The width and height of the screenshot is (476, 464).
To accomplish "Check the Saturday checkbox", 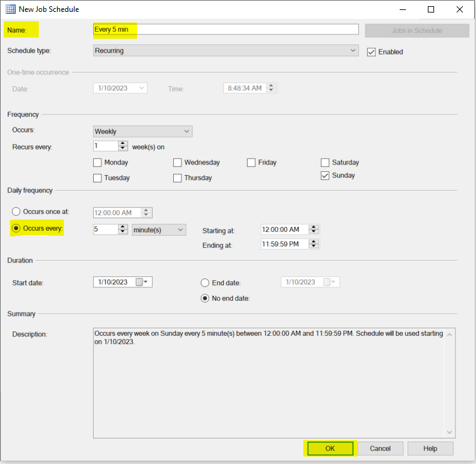I will coord(325,163).
